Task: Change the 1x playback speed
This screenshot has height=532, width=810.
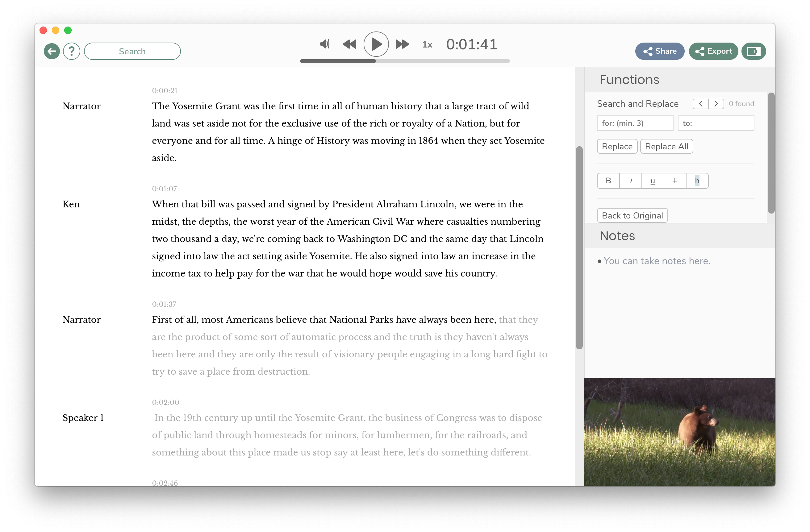Action: tap(427, 44)
